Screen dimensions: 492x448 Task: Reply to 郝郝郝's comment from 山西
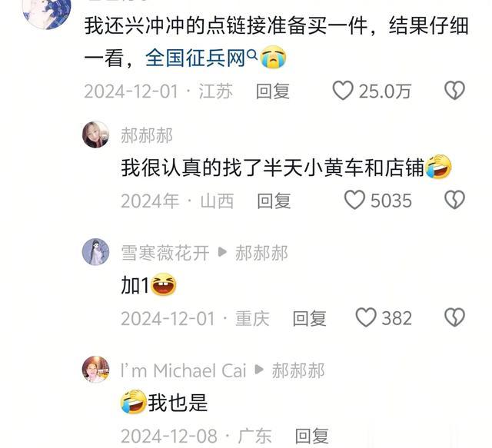274,201
